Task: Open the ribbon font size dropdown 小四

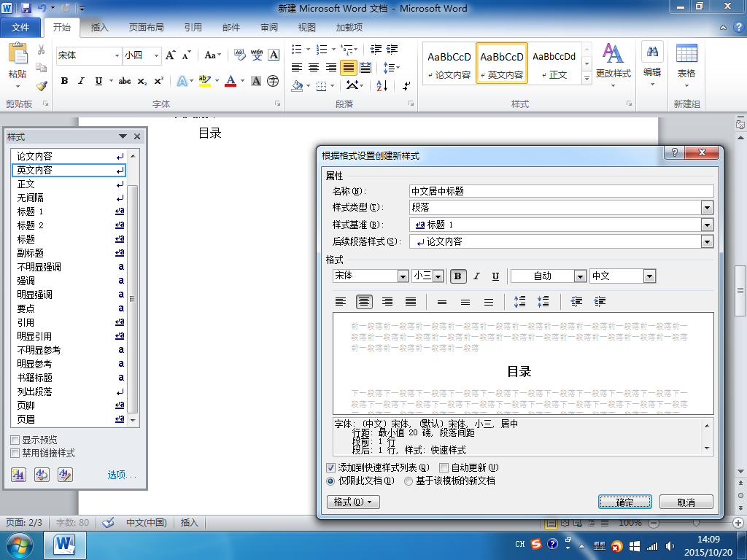Action: pyautogui.click(x=156, y=55)
